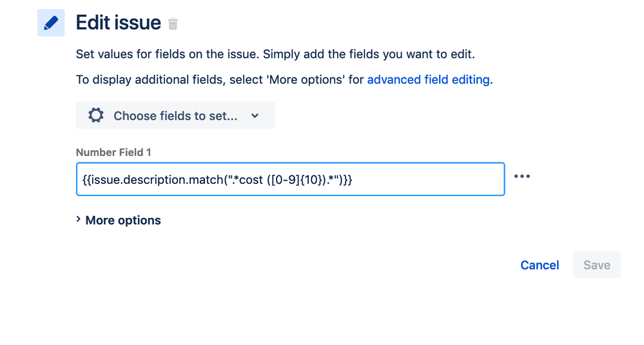Open the Choose fields to set dropdown
Viewport: 644px width, 345px height.
(175, 115)
